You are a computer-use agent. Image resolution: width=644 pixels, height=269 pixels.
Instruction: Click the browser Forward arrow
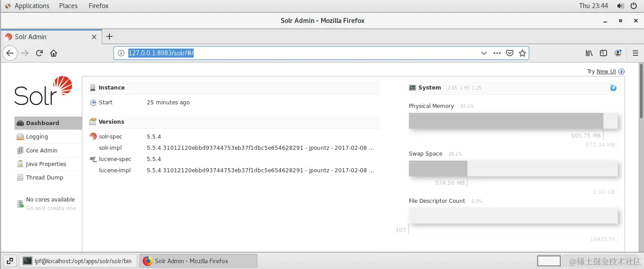pos(25,53)
